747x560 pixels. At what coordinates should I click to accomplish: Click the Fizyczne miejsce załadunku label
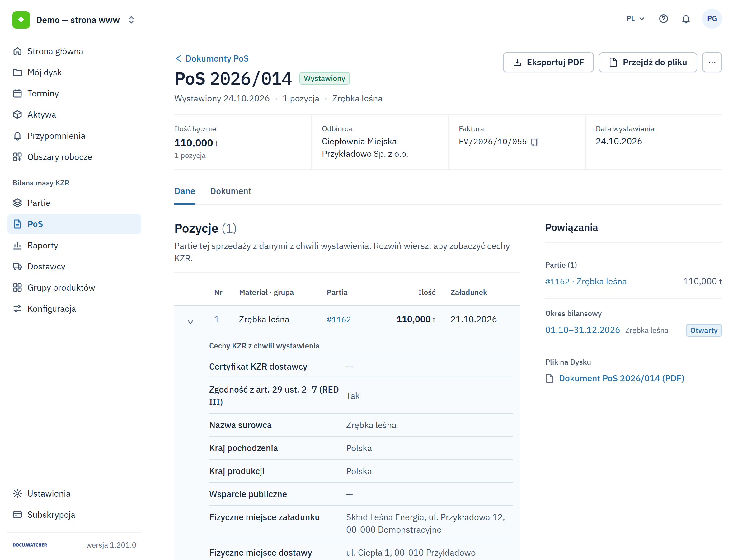point(265,517)
